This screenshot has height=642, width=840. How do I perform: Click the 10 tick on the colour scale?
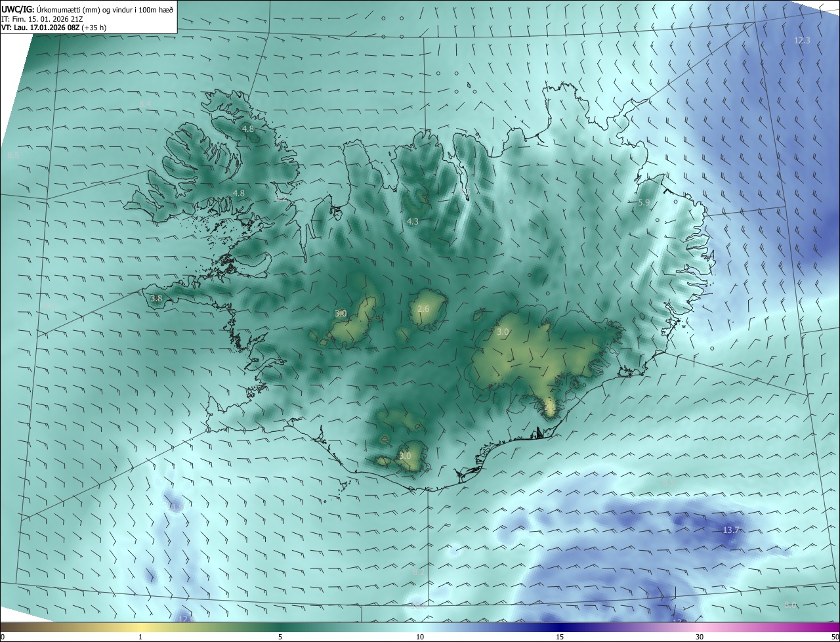click(420, 637)
